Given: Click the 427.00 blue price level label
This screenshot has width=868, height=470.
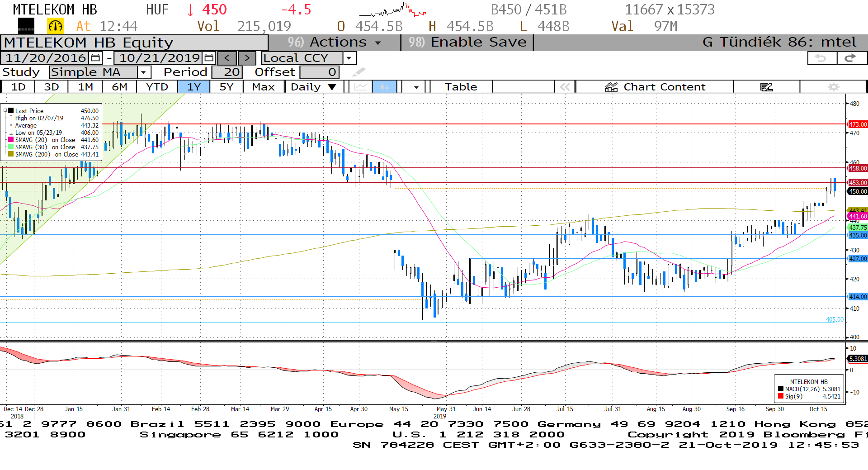Looking at the screenshot, I should 857,259.
